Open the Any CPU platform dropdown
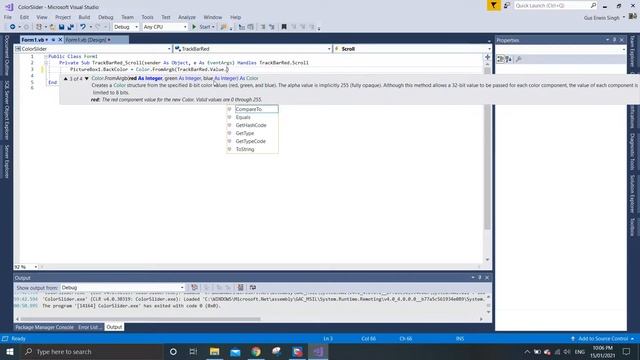 (x=165, y=27)
